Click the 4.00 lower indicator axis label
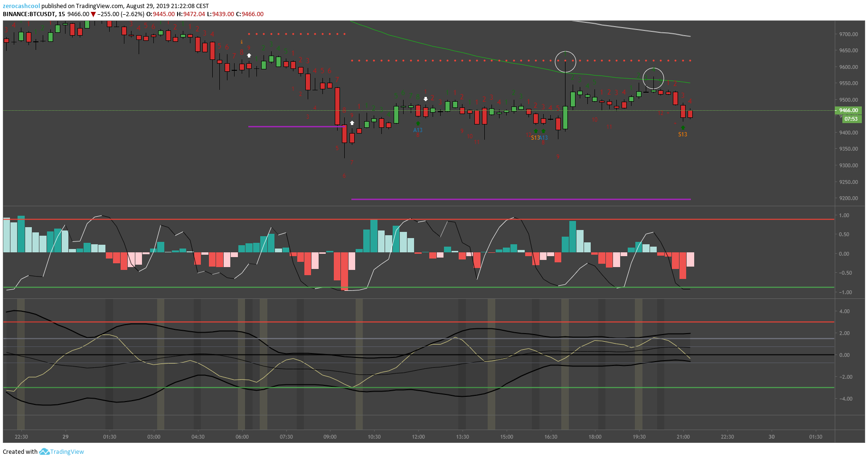 844,311
